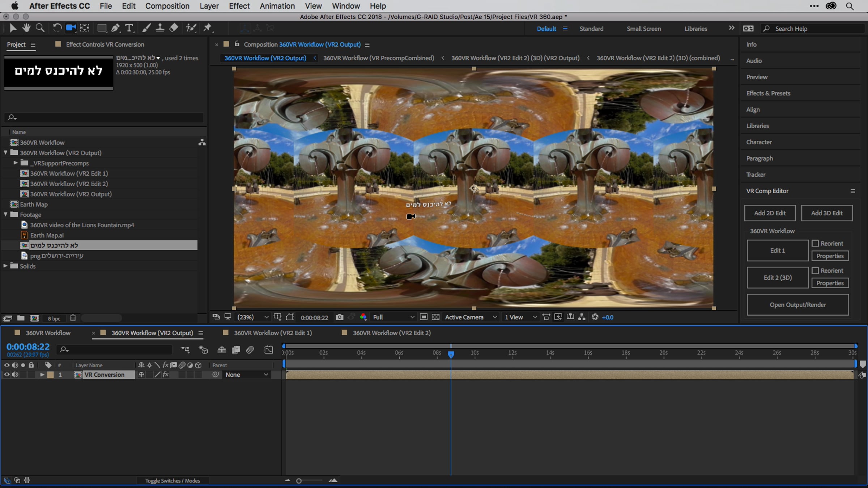Expand the Solids folder
Viewport: 868px width, 488px height.
[x=5, y=266]
